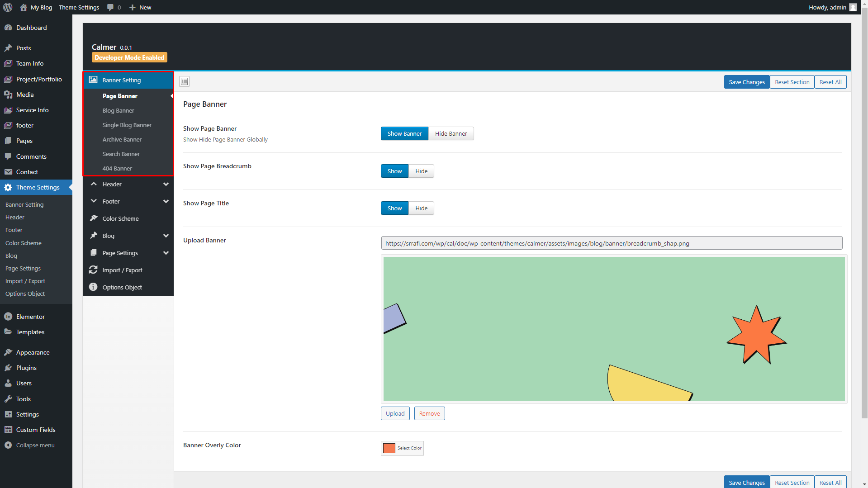Image resolution: width=868 pixels, height=488 pixels.
Task: Click the Templates folder icon
Action: pyautogui.click(x=8, y=332)
